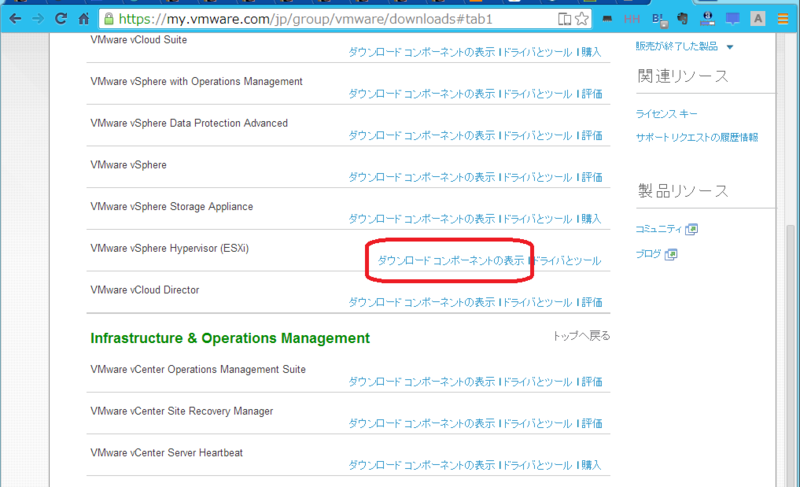Click the blue speech bubble extension icon

point(733,19)
